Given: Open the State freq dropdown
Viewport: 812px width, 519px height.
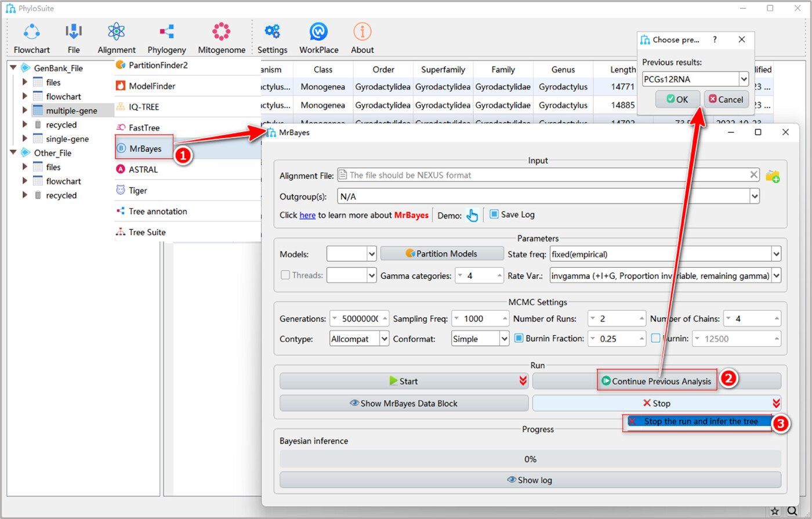Looking at the screenshot, I should [x=776, y=254].
